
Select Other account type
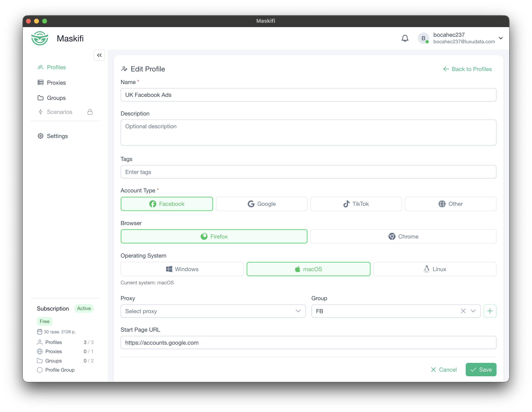tap(451, 204)
